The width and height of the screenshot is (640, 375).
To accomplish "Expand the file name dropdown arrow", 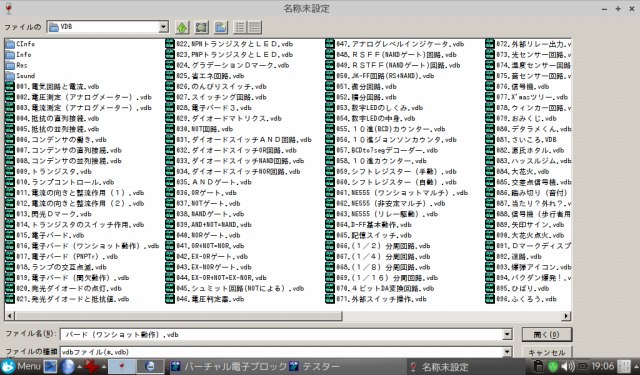I will (507, 334).
